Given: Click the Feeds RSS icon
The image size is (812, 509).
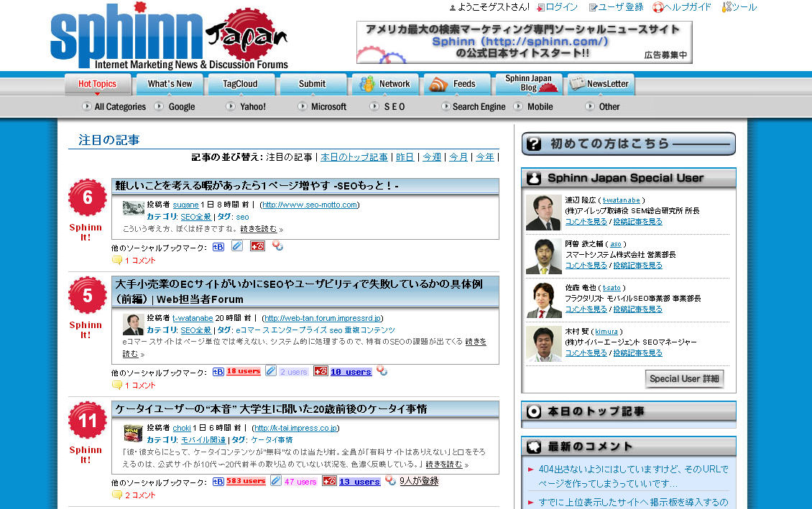Looking at the screenshot, I should click(x=438, y=84).
